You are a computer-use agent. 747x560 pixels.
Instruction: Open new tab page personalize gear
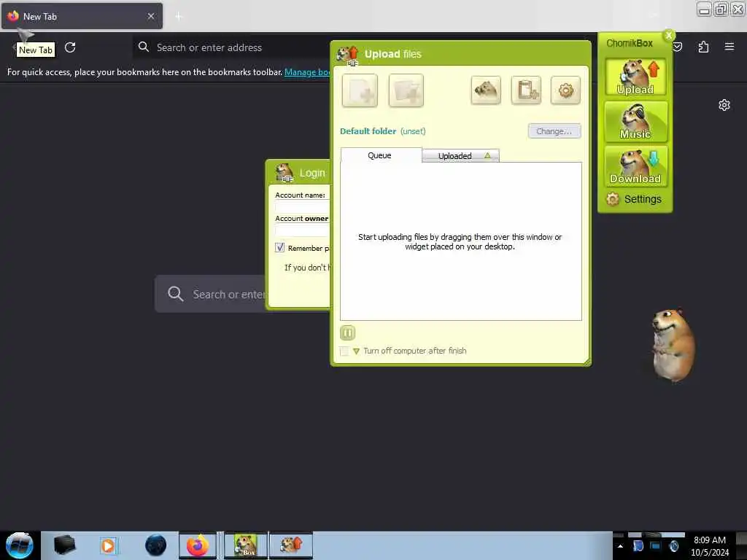click(x=724, y=105)
